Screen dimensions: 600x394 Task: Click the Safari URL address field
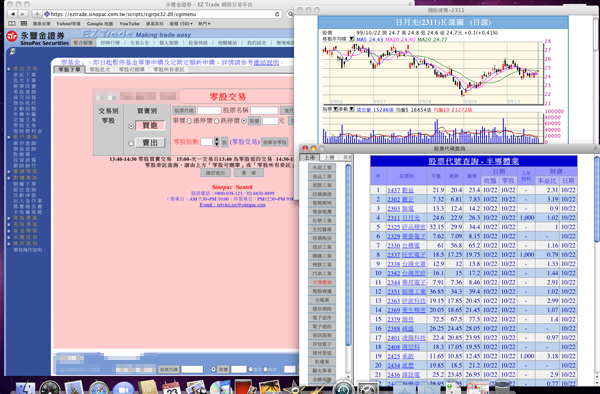[162, 14]
